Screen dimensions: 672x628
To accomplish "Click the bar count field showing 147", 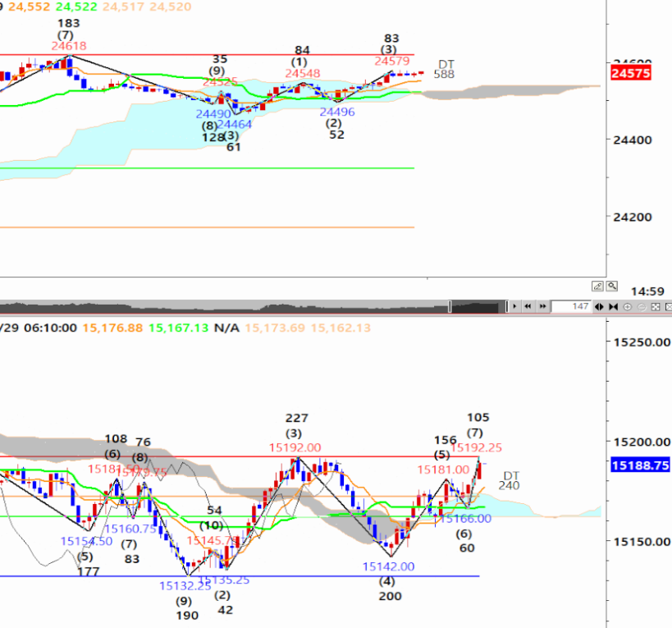I will (570, 306).
